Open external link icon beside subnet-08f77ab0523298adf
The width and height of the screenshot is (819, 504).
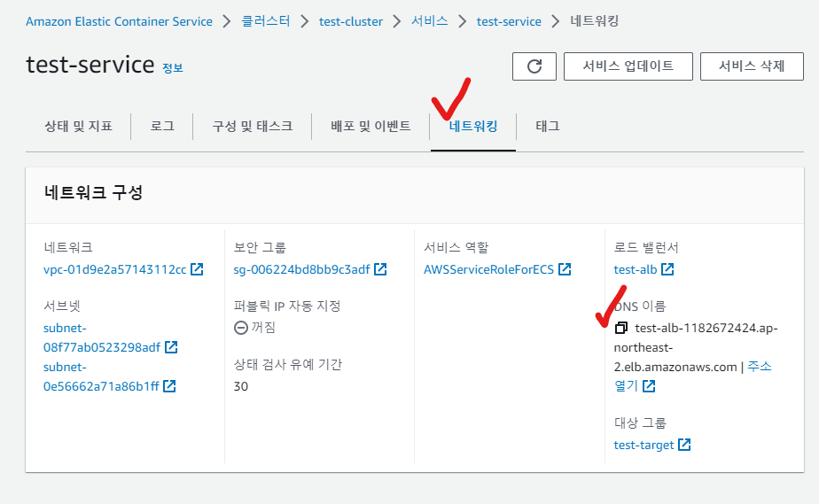pyautogui.click(x=171, y=347)
